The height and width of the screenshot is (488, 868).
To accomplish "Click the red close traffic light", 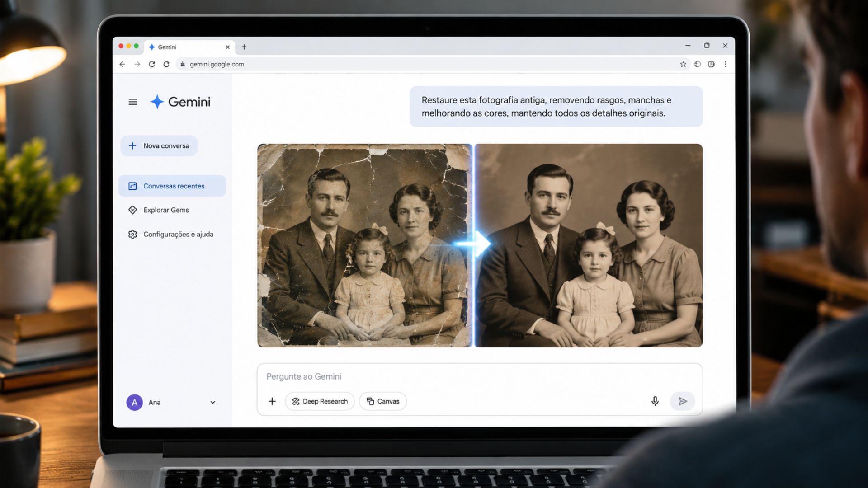I will coord(121,46).
